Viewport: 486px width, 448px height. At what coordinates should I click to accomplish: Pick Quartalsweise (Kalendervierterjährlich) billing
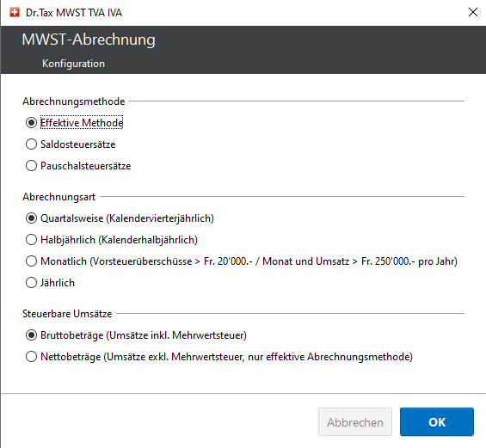pos(31,218)
